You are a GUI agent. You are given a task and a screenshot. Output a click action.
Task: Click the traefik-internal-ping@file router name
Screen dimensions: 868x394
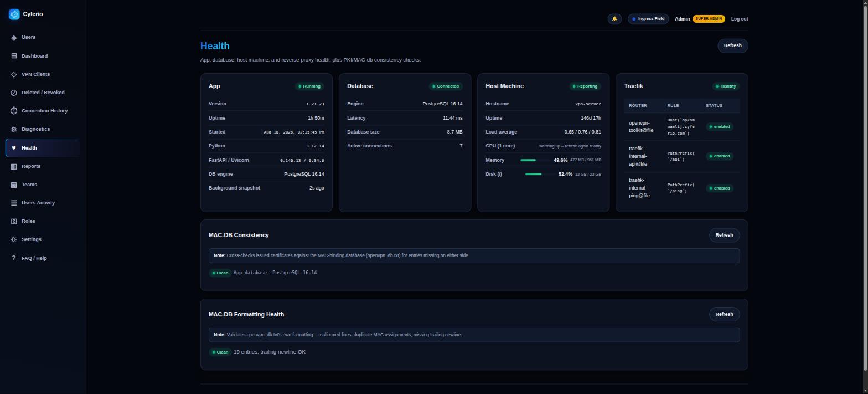point(639,188)
